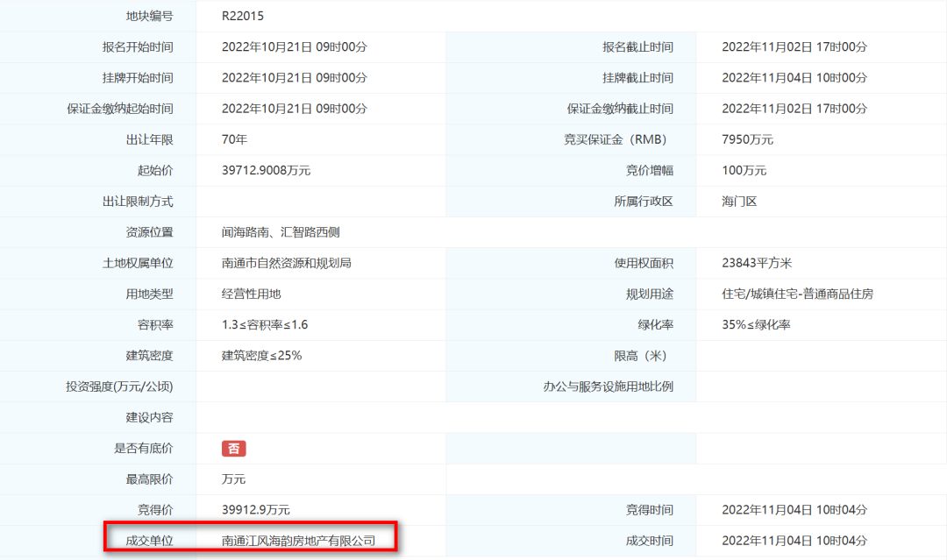Click the 报名截止时间 header cell
947x560 pixels.
click(x=636, y=46)
